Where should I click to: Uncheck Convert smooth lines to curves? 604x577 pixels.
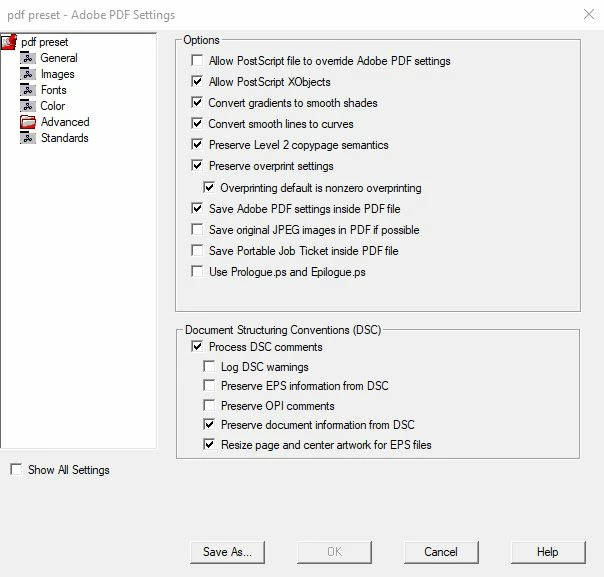(x=197, y=124)
